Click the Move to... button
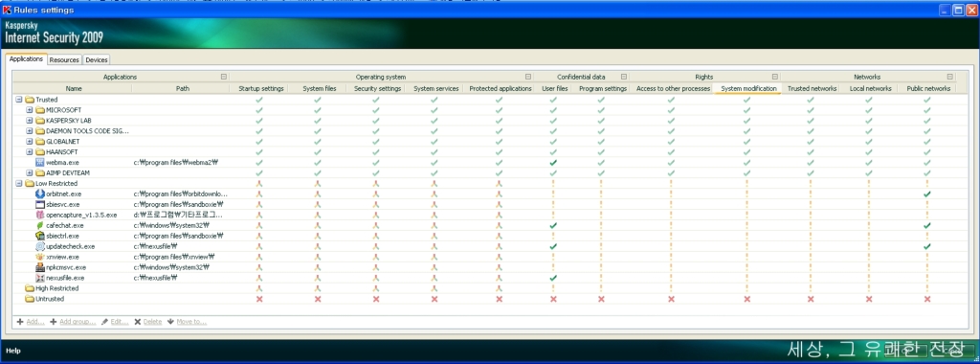The image size is (980, 364). 187,322
